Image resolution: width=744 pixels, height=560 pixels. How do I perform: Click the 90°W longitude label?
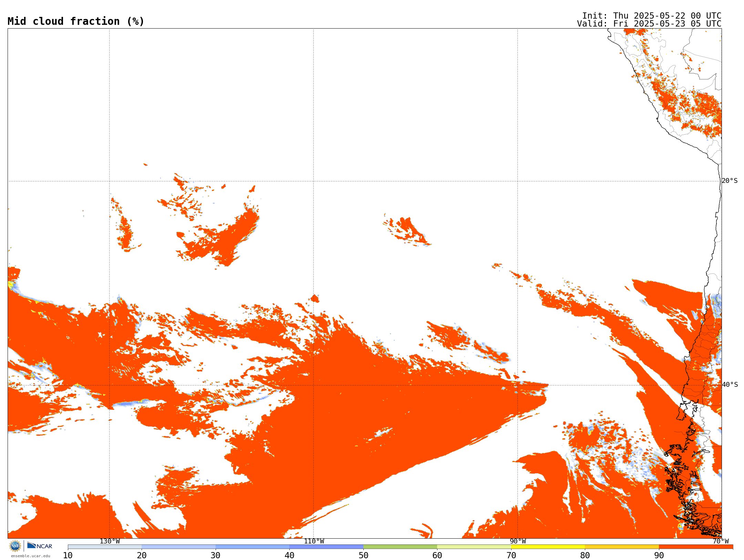[x=518, y=541]
